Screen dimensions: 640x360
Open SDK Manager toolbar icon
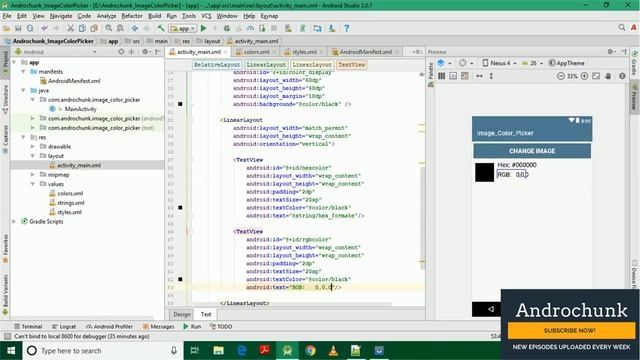point(331,29)
